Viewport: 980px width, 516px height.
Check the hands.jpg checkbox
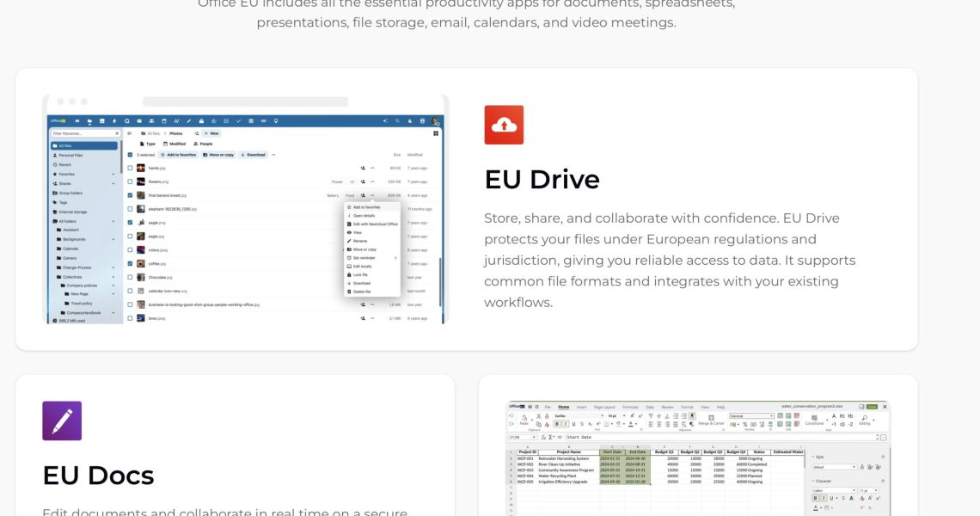click(130, 168)
